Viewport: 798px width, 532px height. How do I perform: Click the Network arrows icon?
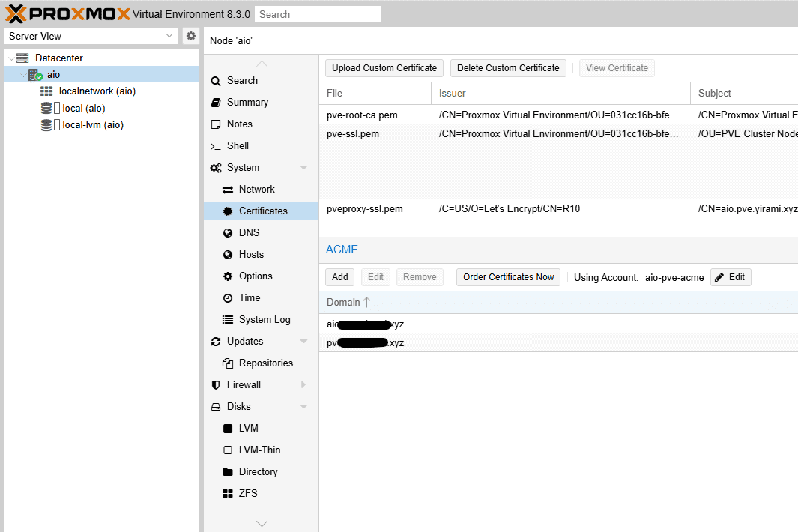pos(228,190)
